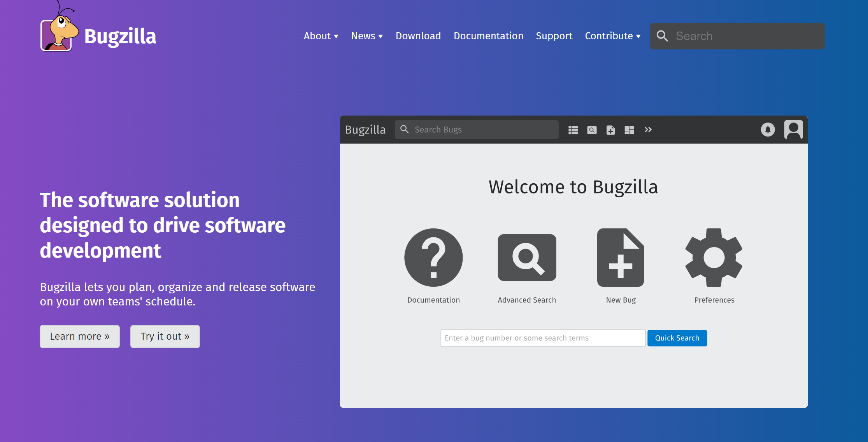The height and width of the screenshot is (442, 868).
Task: Click the Learn more button
Action: pyautogui.click(x=80, y=336)
